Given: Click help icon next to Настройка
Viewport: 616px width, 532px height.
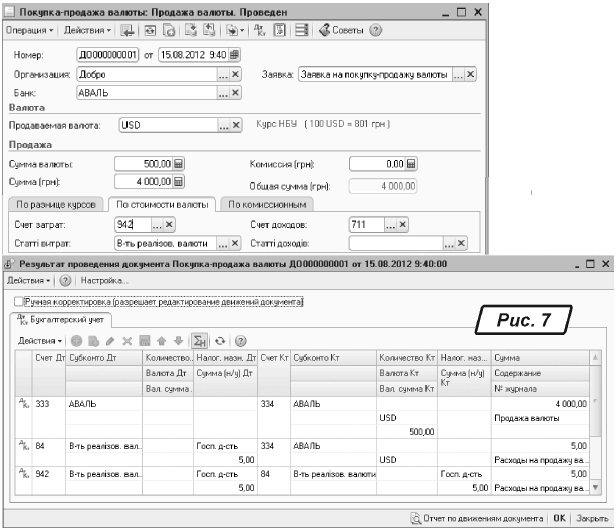Looking at the screenshot, I should point(65,281).
